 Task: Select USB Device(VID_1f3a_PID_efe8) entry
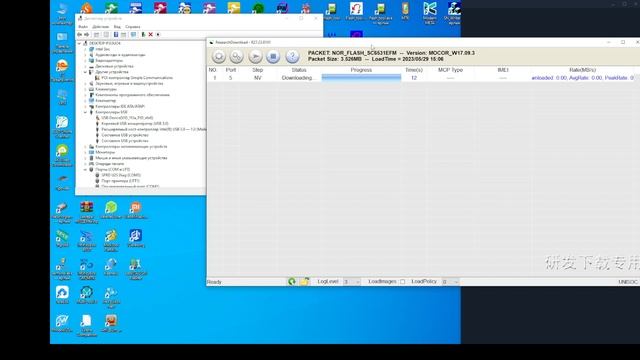pyautogui.click(x=127, y=118)
